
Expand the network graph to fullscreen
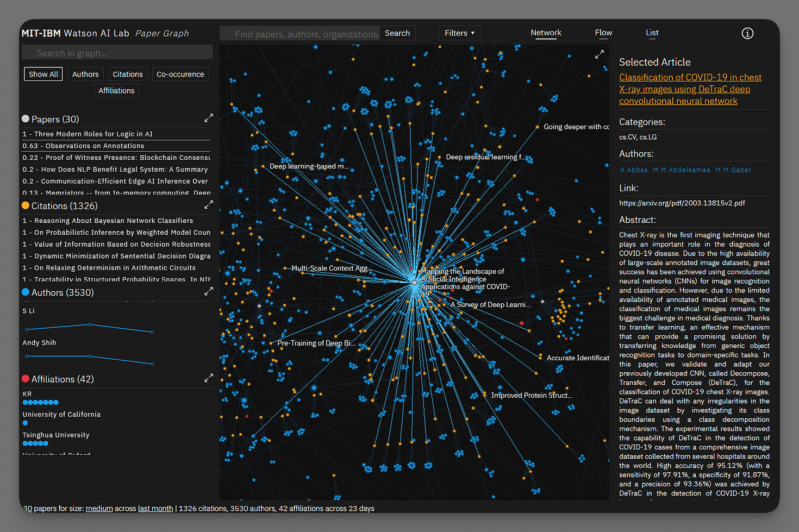coord(599,54)
